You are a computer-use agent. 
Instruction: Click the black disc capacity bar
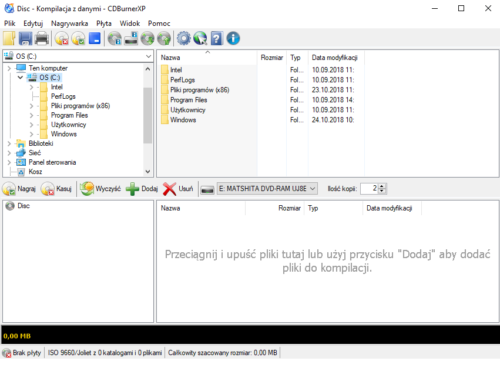coord(251,334)
